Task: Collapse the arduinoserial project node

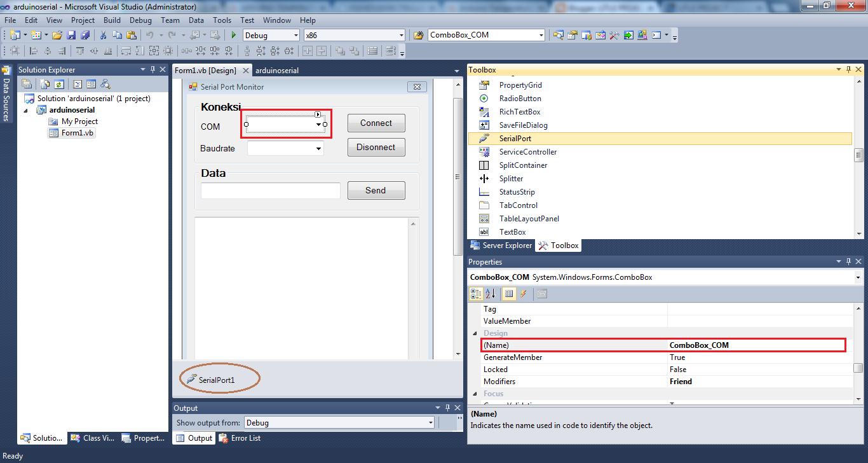Action: coord(27,110)
